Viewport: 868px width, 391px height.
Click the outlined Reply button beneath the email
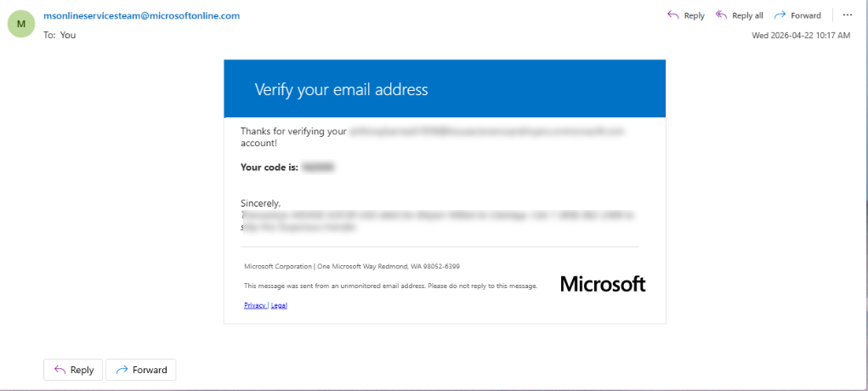[x=73, y=370]
